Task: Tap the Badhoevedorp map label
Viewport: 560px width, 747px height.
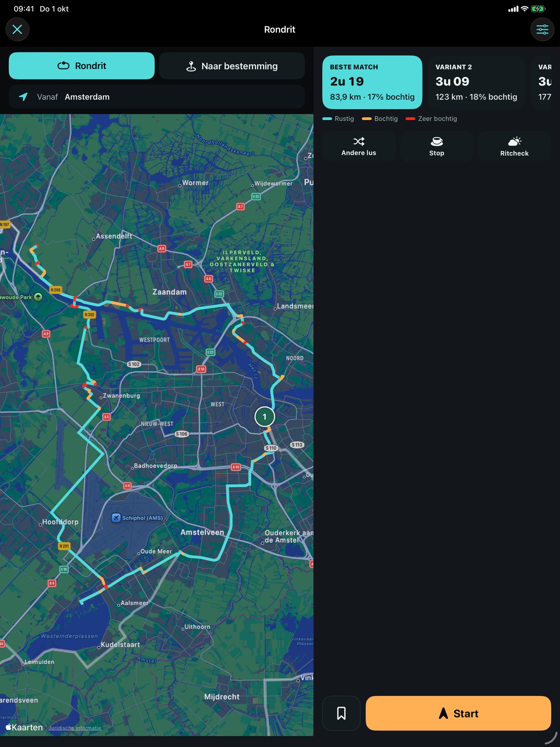Action: point(155,466)
